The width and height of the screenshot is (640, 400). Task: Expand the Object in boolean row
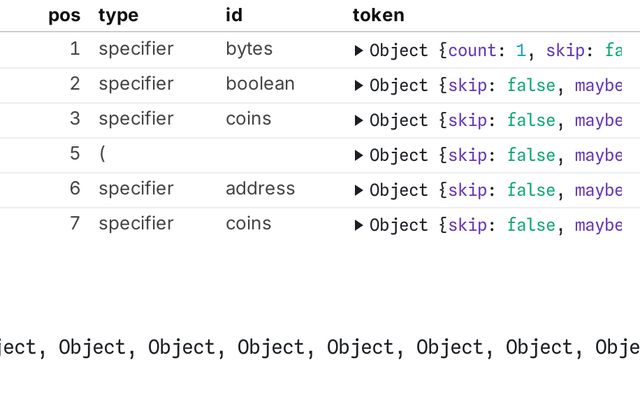click(x=359, y=86)
